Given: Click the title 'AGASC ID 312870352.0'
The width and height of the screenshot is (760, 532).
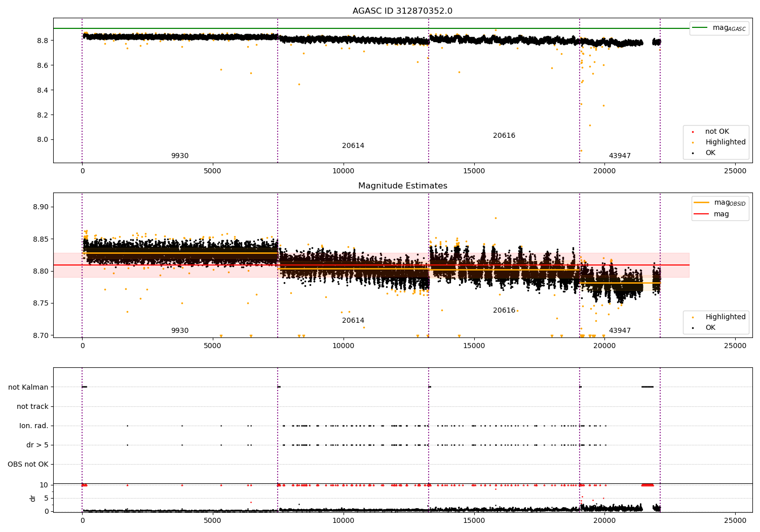Looking at the screenshot, I should click(402, 11).
